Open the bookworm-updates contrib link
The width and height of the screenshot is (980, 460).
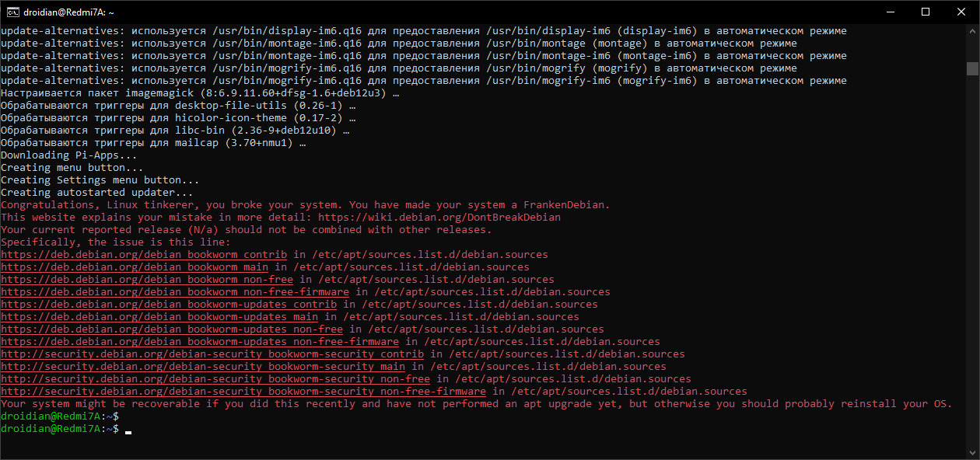pos(168,305)
